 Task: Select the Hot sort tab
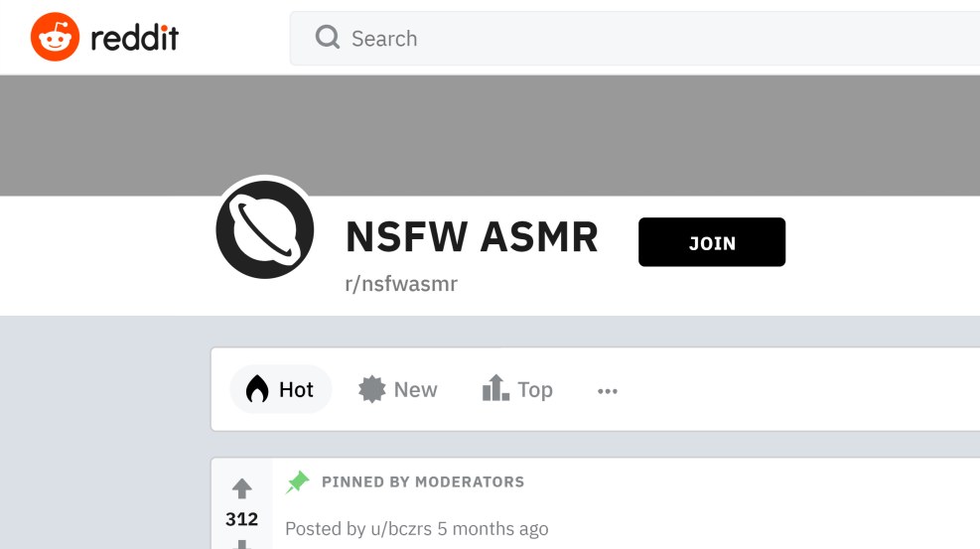click(x=281, y=390)
